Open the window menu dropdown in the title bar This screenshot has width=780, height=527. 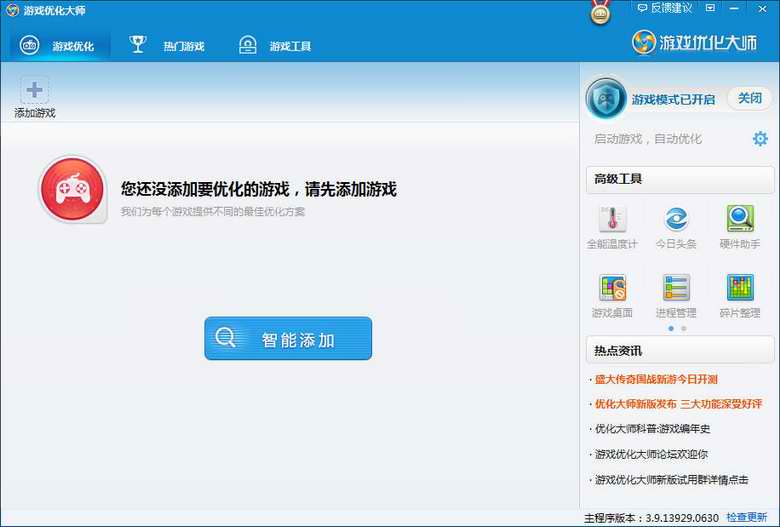pos(710,8)
